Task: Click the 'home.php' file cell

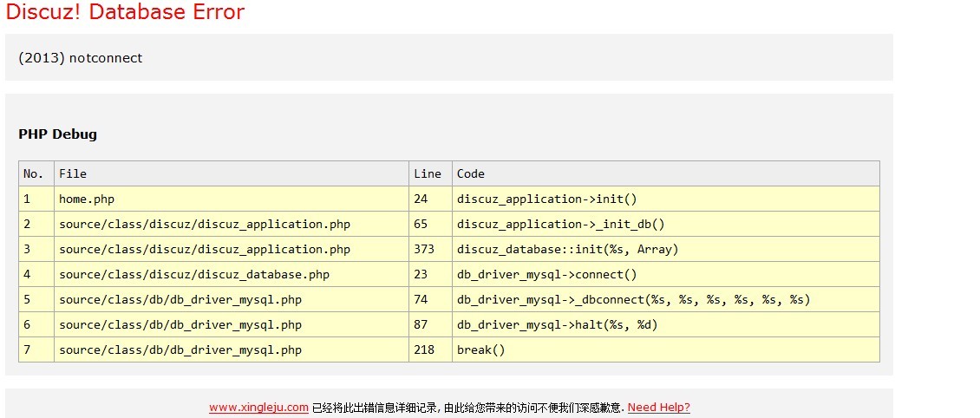Action: coord(232,199)
